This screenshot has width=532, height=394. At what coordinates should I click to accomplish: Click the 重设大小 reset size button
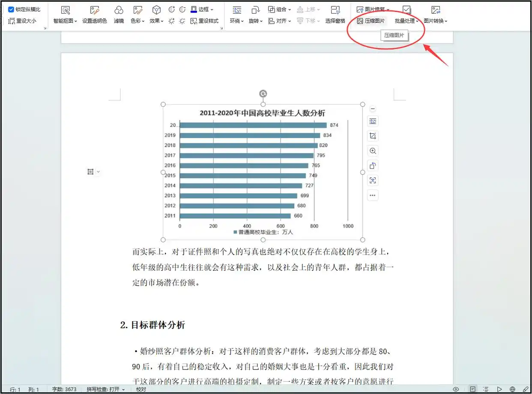click(22, 21)
